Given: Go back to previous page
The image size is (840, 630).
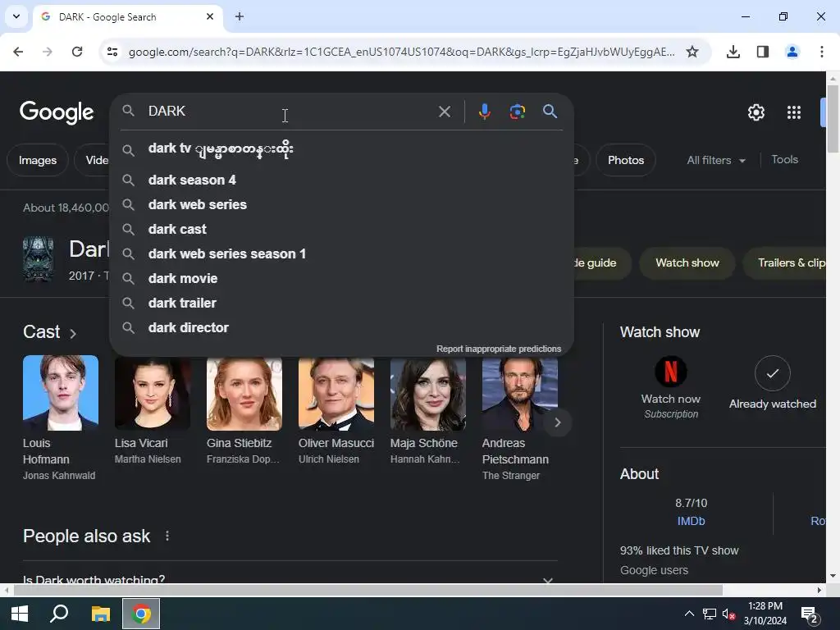Looking at the screenshot, I should (x=18, y=52).
